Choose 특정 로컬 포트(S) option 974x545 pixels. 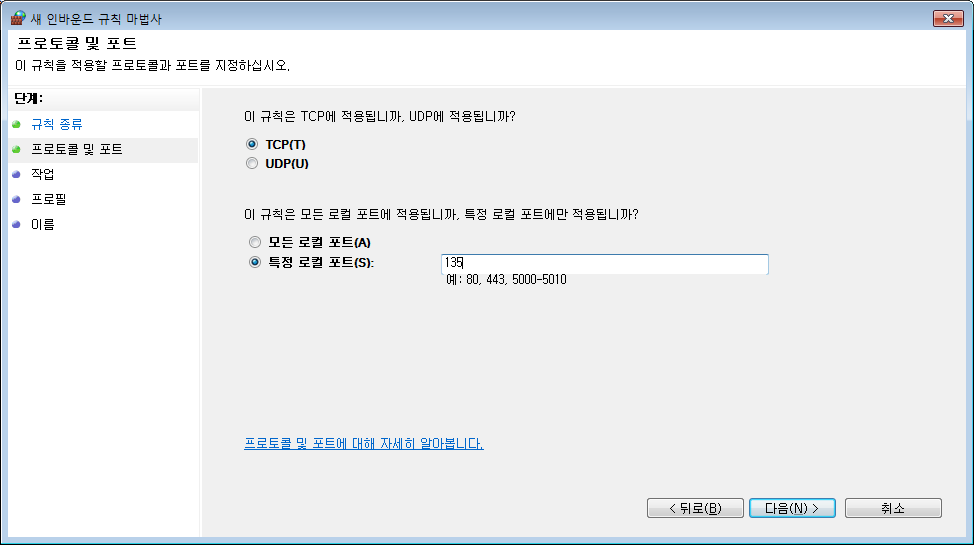[x=255, y=262]
